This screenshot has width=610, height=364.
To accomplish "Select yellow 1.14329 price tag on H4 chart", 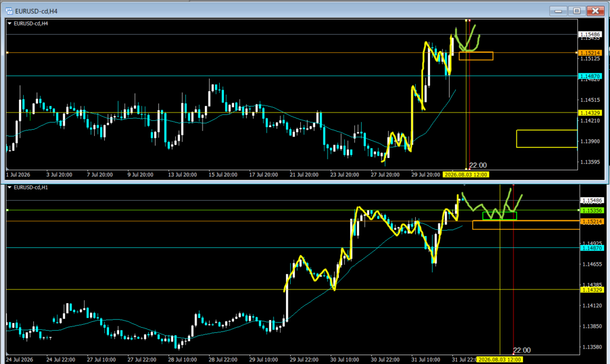I will [590, 113].
